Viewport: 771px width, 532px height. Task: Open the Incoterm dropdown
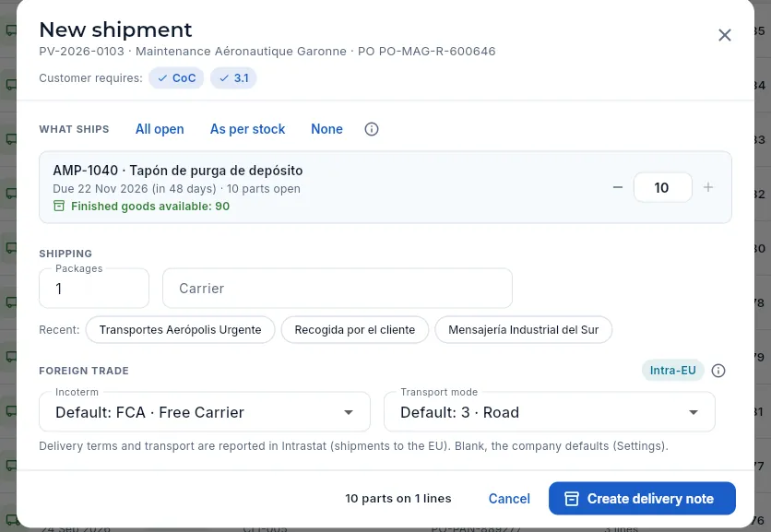coord(205,412)
